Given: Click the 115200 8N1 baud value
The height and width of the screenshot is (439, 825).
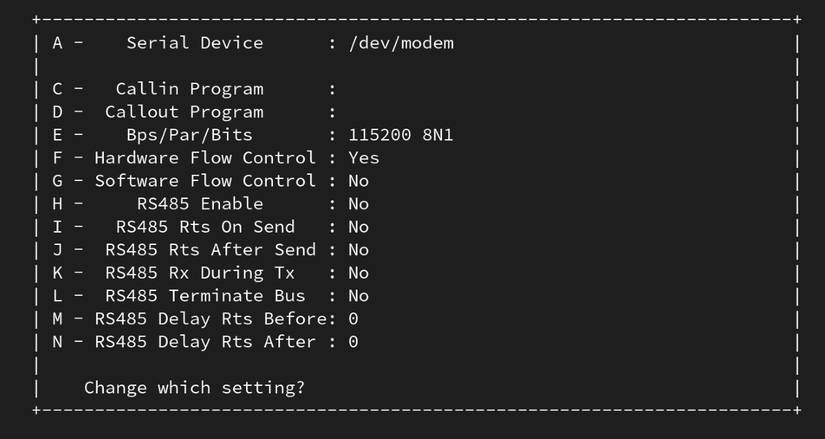Looking at the screenshot, I should (x=400, y=135).
